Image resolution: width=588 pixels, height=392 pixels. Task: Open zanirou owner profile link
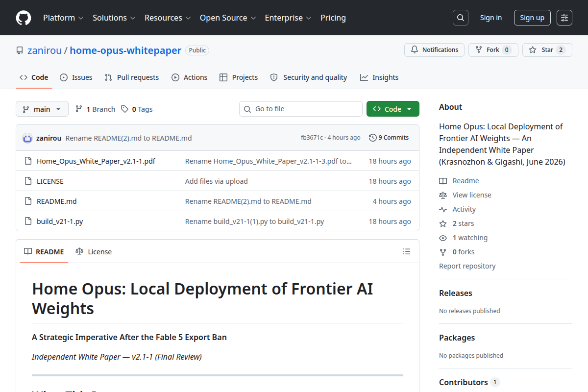[45, 50]
